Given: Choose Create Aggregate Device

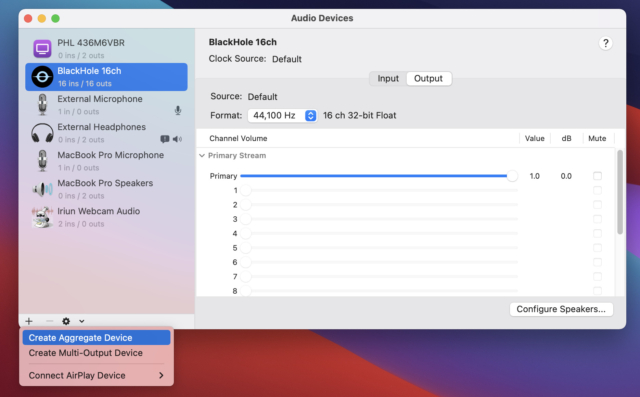Looking at the screenshot, I should pyautogui.click(x=96, y=338).
